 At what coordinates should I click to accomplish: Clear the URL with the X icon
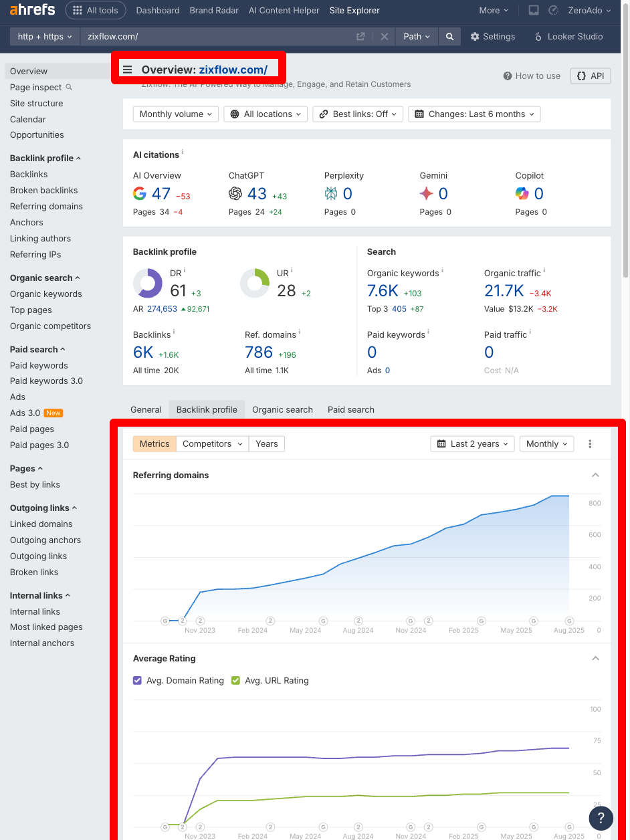pos(385,36)
